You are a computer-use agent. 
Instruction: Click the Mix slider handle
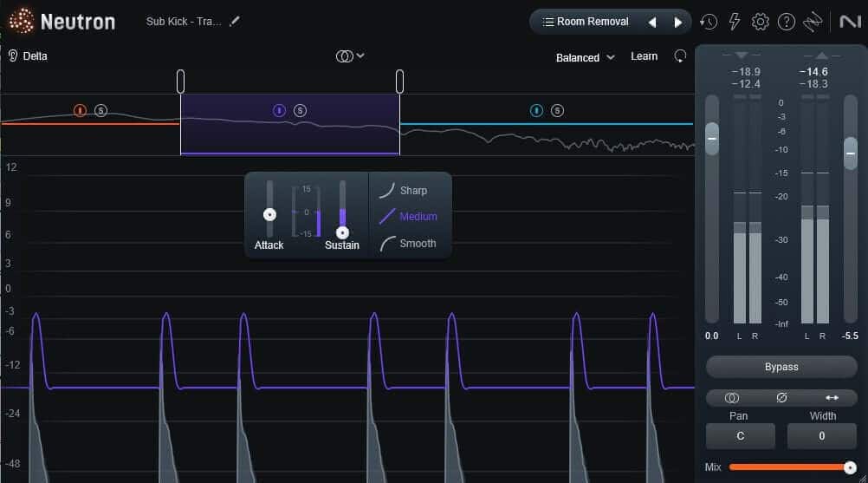850,467
